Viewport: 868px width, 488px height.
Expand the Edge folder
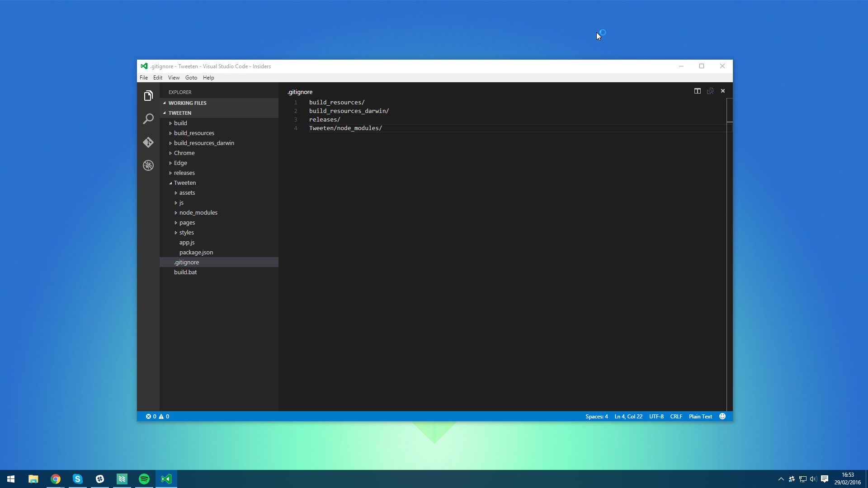[219, 163]
